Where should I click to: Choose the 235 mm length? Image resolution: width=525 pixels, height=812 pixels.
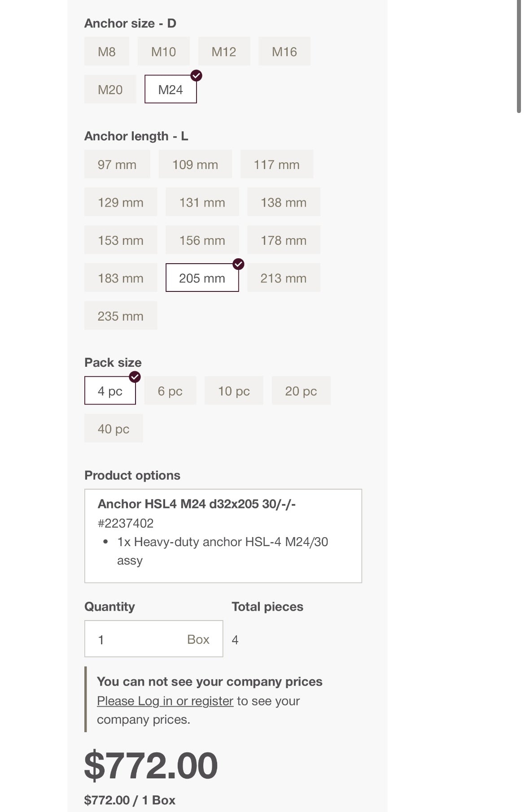[x=121, y=316]
